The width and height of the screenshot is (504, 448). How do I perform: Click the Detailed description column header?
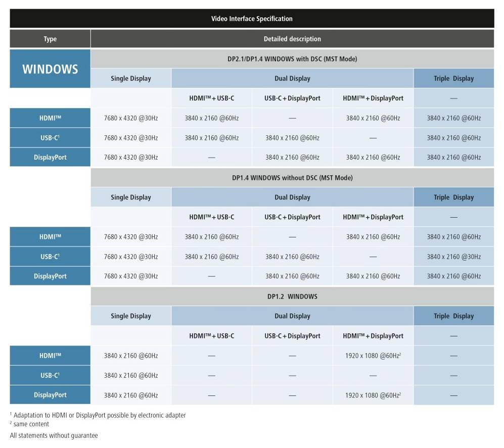[x=292, y=39]
